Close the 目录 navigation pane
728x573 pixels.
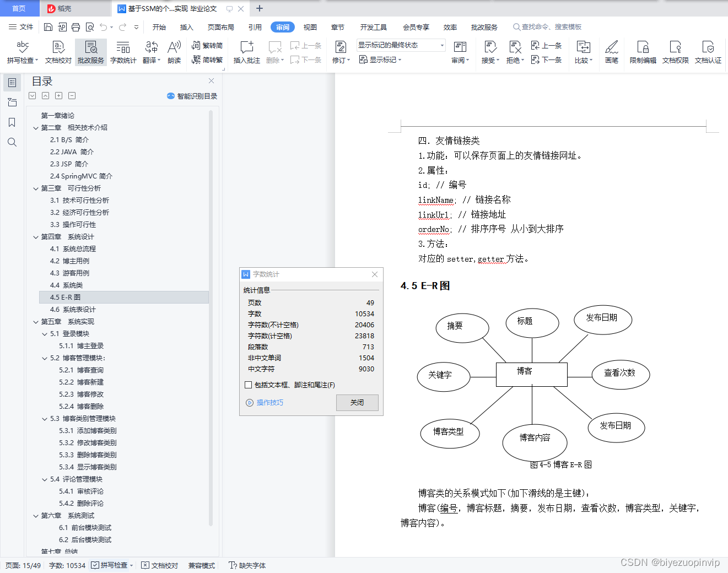pos(211,81)
